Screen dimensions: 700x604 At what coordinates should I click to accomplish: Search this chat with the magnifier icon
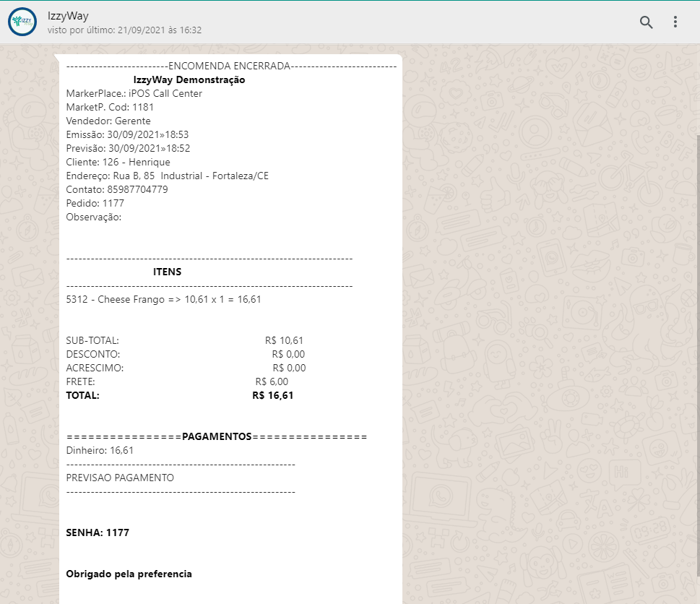(x=646, y=22)
